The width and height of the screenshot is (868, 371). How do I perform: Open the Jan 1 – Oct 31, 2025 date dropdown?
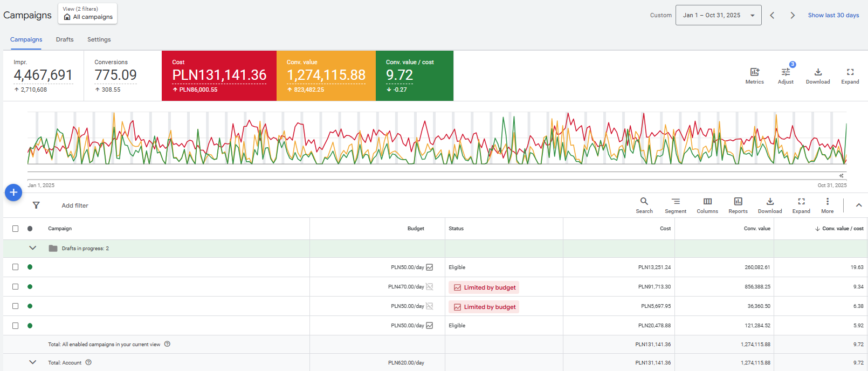point(718,15)
